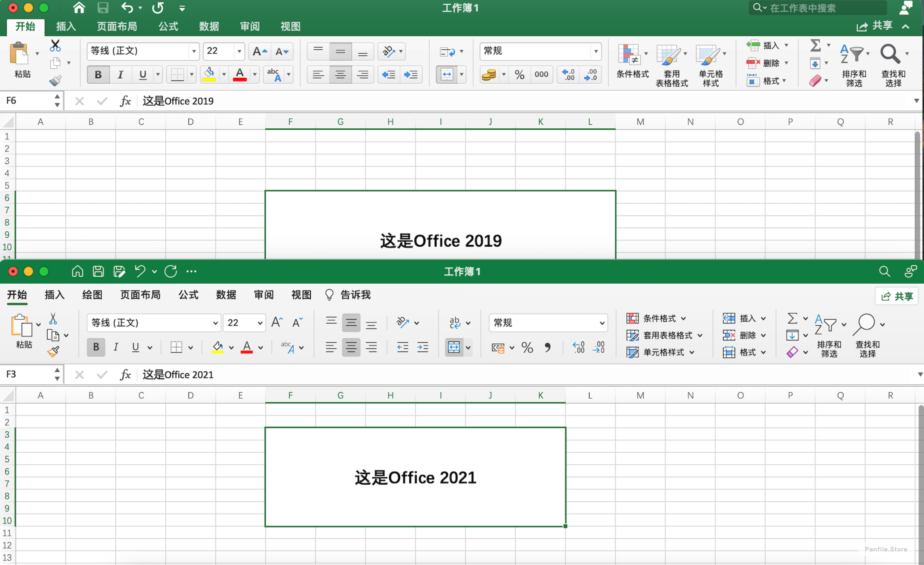This screenshot has height=565, width=924.
Task: Open 视图 tab in Office 2019 window
Action: (x=290, y=26)
